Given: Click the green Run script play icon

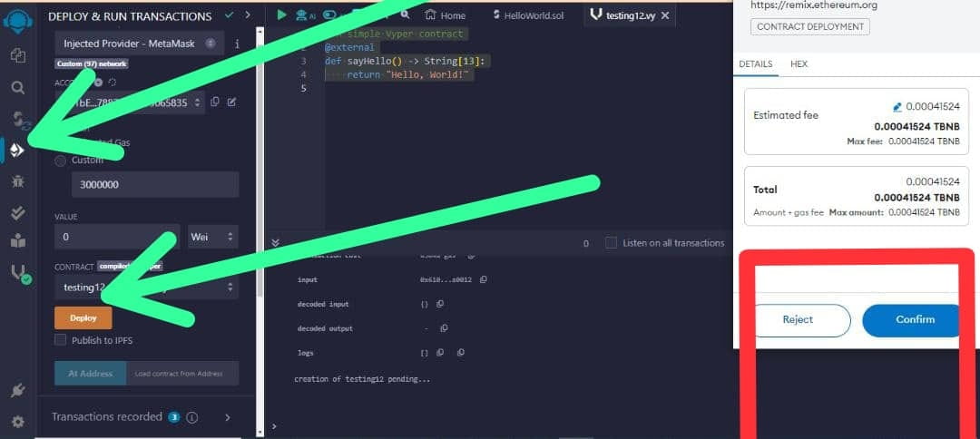Looking at the screenshot, I should coord(281,15).
